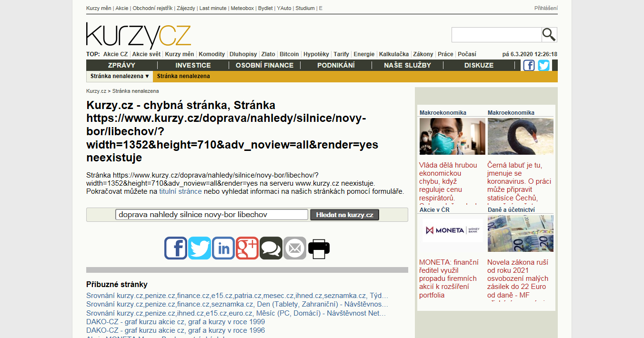Share page via large Facebook icon
This screenshot has width=644, height=338.
176,248
